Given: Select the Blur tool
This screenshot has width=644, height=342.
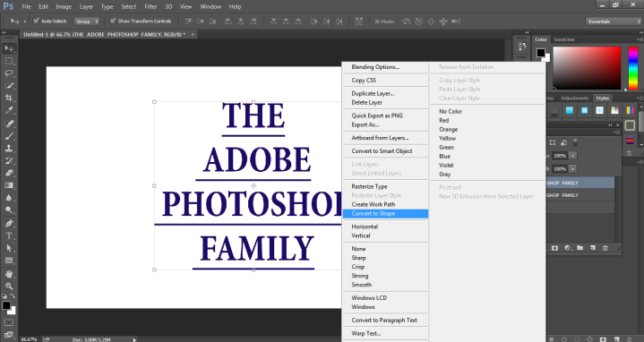Looking at the screenshot, I should (x=9, y=198).
